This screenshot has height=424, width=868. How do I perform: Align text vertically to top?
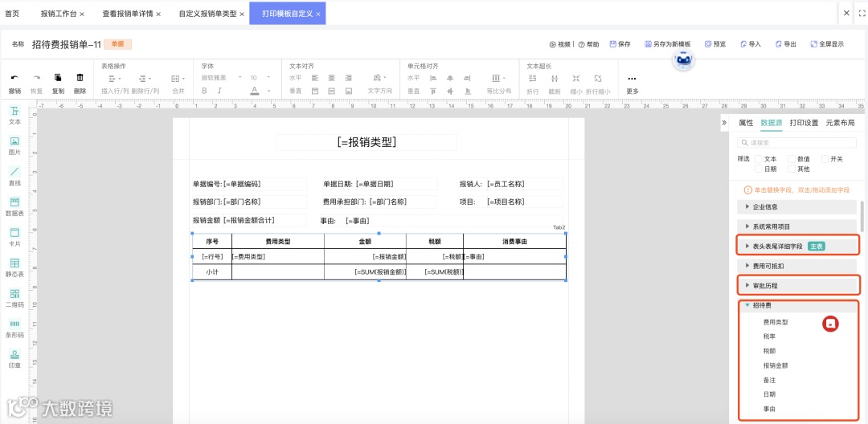(x=315, y=91)
